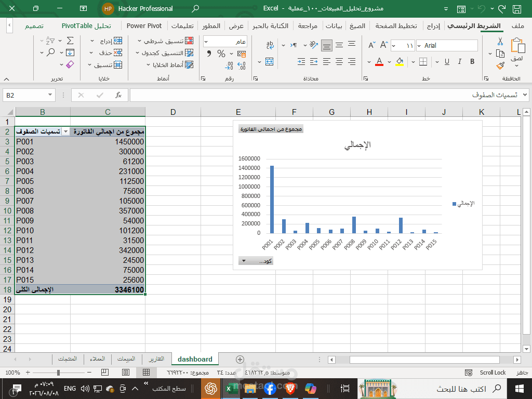
Task: Click the Fill down icon
Action: 70,52
